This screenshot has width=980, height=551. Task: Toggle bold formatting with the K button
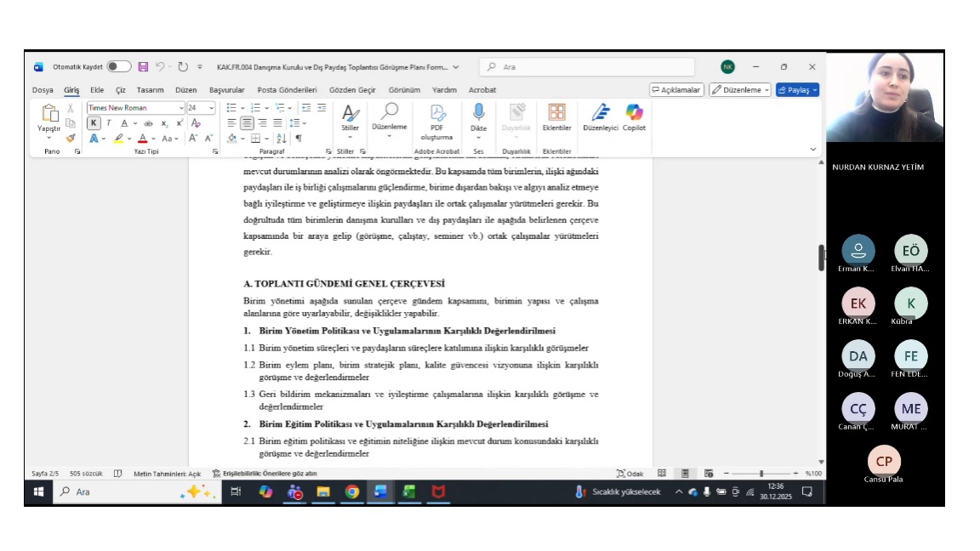94,123
